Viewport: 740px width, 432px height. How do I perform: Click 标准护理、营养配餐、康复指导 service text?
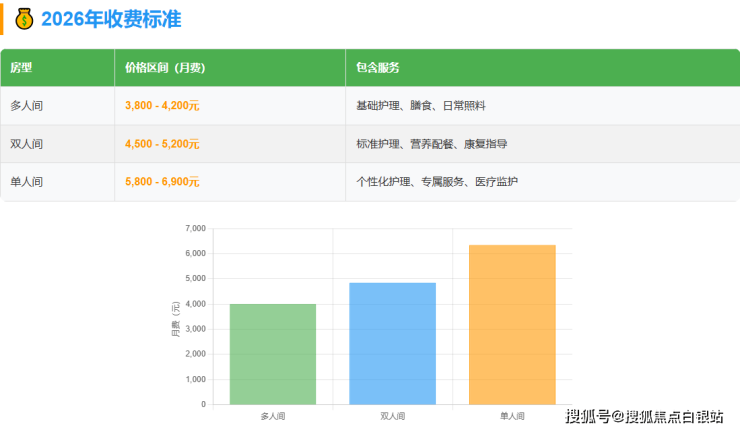pyautogui.click(x=431, y=144)
